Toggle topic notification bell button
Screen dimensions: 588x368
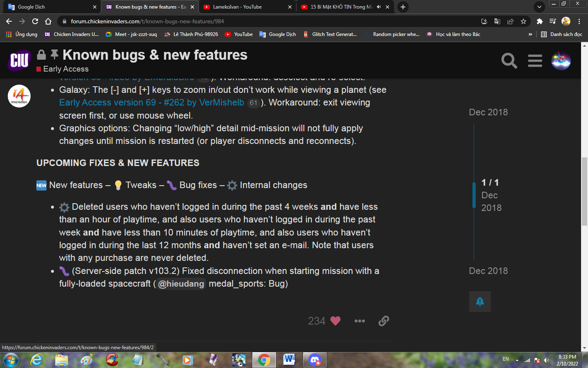tap(480, 302)
